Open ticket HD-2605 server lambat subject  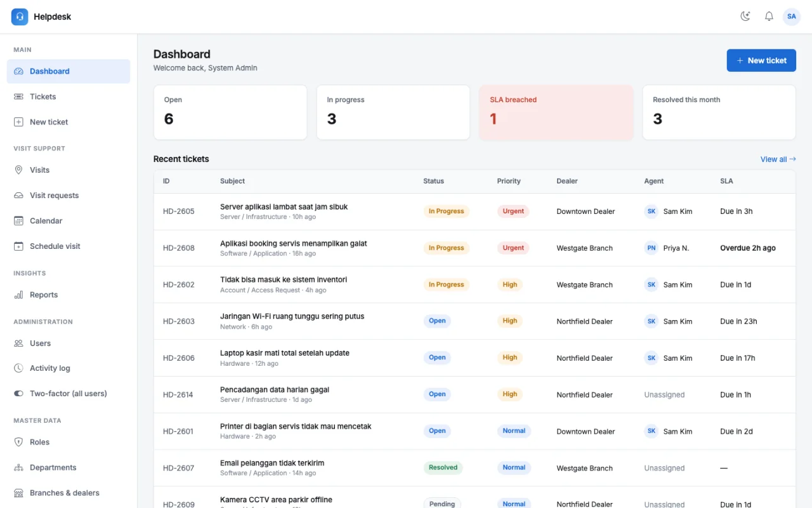[284, 206]
